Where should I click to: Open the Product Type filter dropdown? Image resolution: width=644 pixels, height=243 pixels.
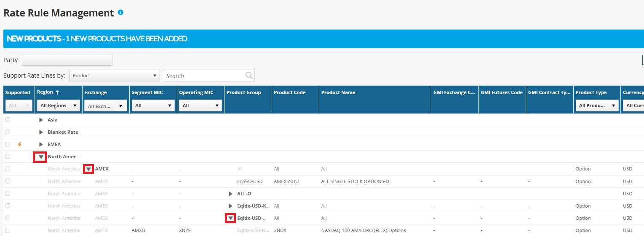(597, 105)
